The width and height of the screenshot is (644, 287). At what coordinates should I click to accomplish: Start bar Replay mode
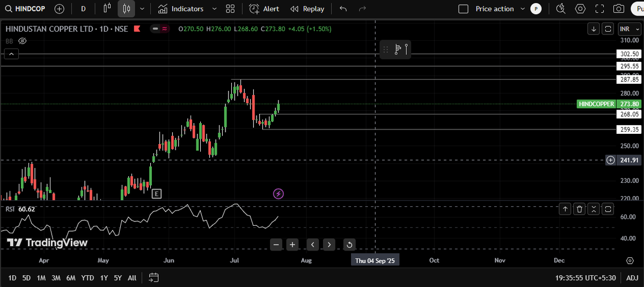tap(308, 9)
